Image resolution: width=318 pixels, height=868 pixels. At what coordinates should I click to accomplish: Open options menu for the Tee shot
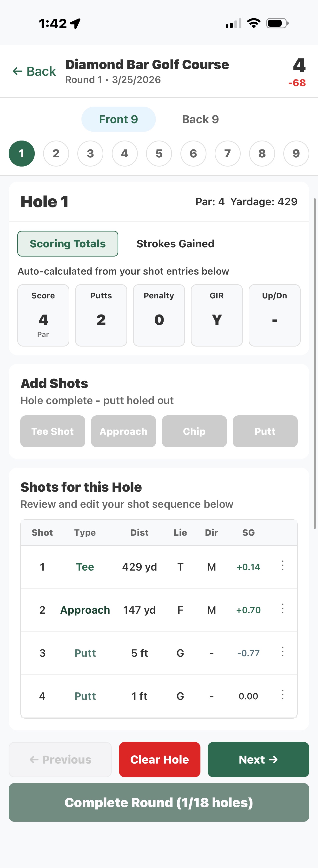pyautogui.click(x=283, y=566)
